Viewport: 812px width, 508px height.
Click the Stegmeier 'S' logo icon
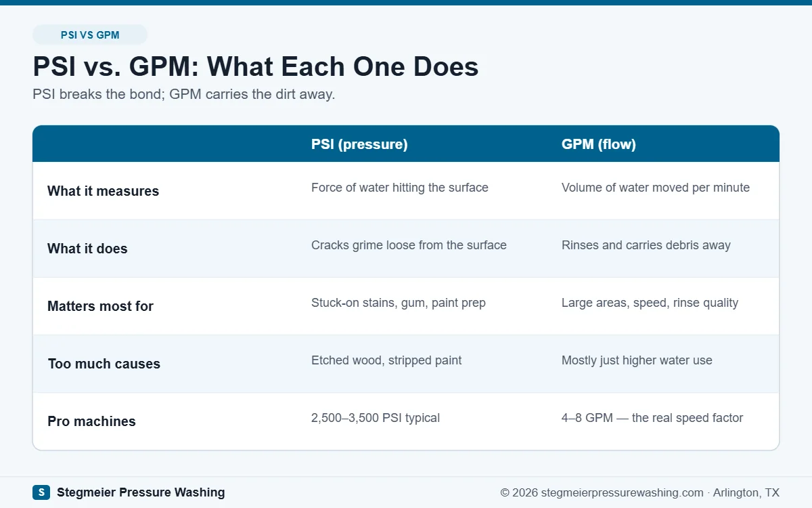pyautogui.click(x=41, y=492)
